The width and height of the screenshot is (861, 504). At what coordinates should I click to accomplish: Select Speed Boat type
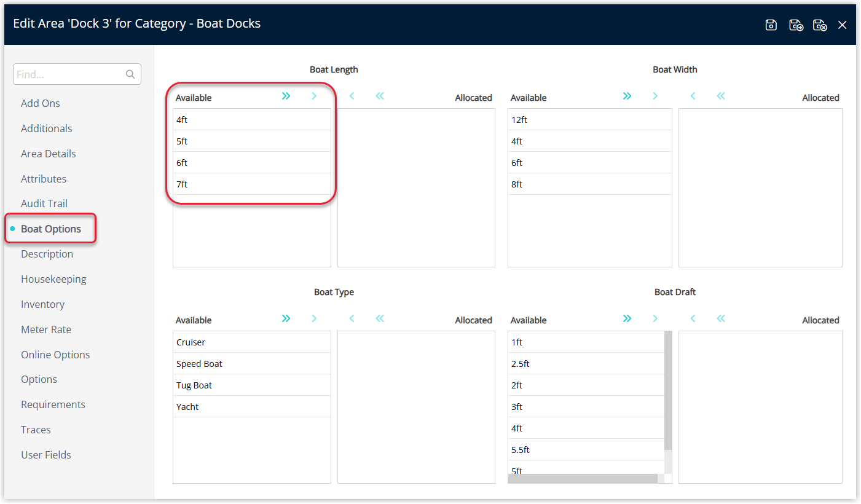point(252,364)
